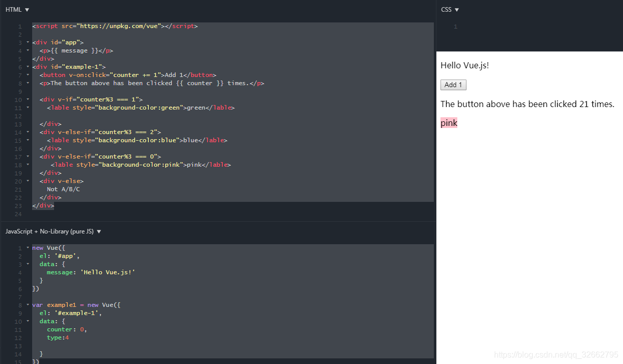This screenshot has width=623, height=364.
Task: Click the message: 'Hello Vue.js!' JS line
Action: (91, 272)
